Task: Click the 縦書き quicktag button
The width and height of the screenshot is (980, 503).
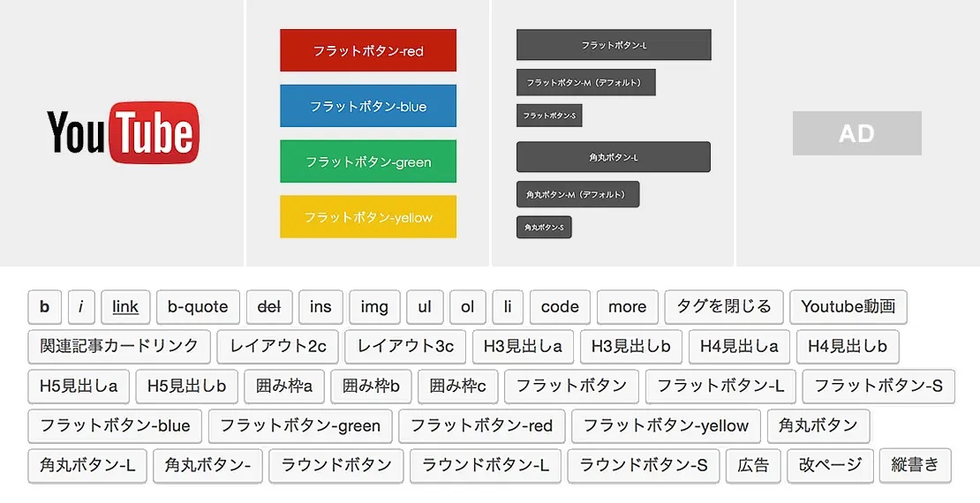Action: (x=915, y=465)
